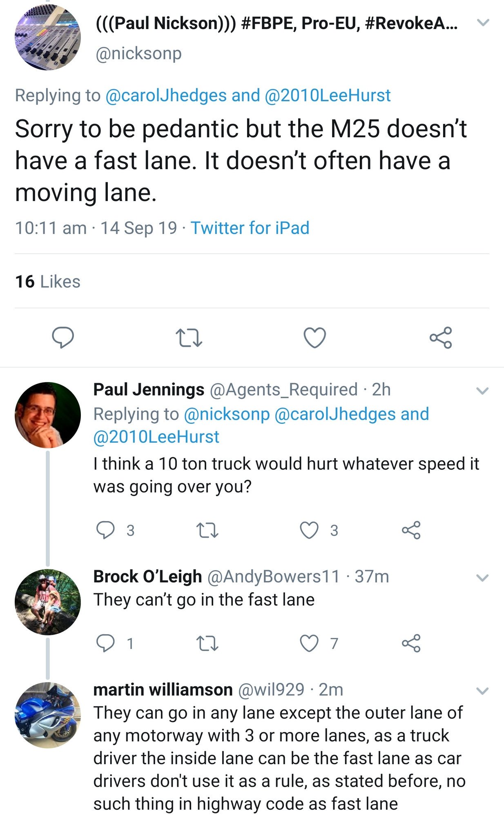Like Brock O'Leigh's reply

[x=309, y=643]
